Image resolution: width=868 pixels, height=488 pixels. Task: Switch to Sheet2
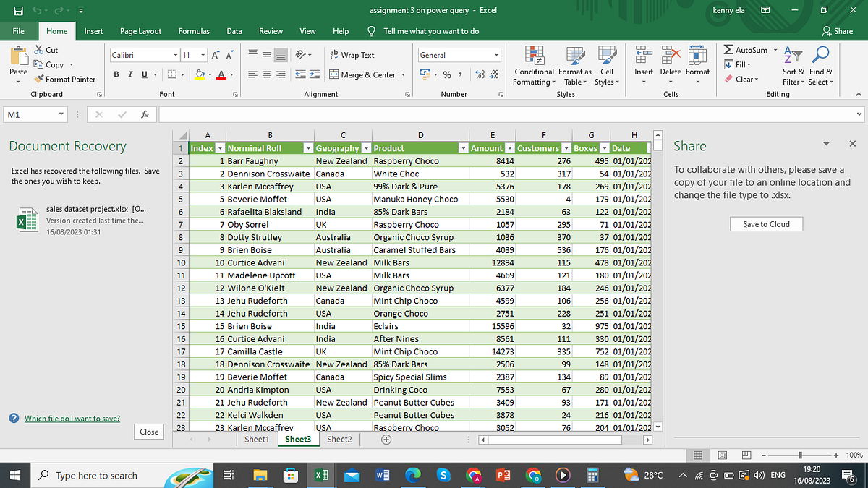339,439
